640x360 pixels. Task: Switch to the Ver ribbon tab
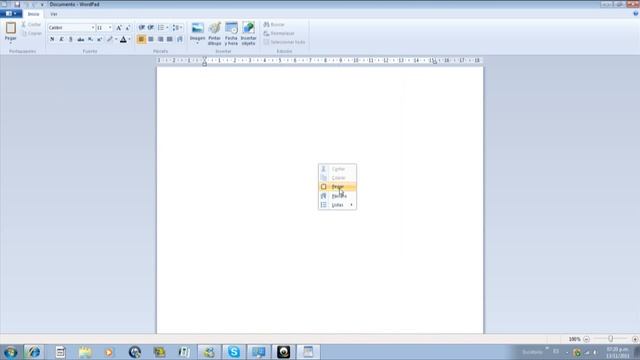tap(53, 14)
